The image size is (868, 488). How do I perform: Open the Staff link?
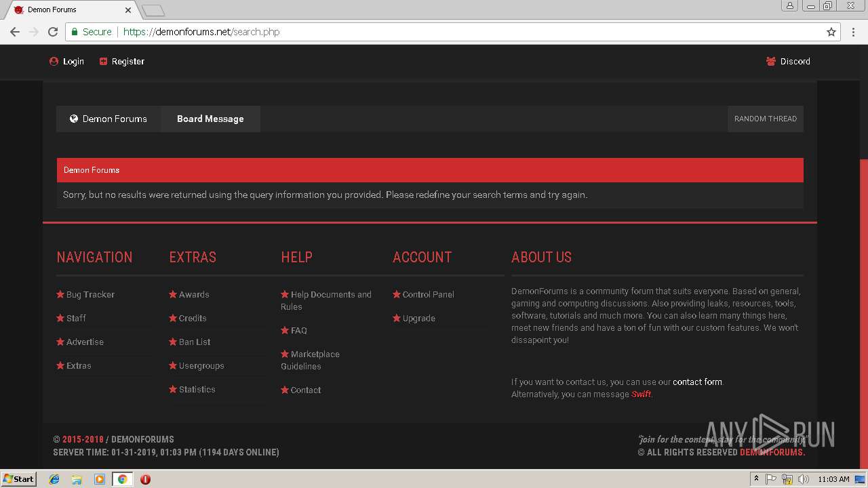(76, 318)
